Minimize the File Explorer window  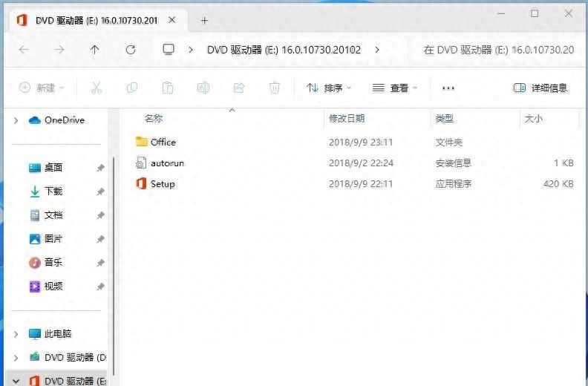click(x=500, y=13)
